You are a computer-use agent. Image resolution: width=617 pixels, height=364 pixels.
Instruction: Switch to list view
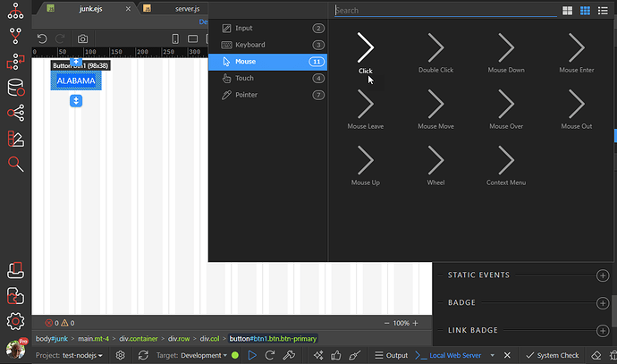point(603,11)
